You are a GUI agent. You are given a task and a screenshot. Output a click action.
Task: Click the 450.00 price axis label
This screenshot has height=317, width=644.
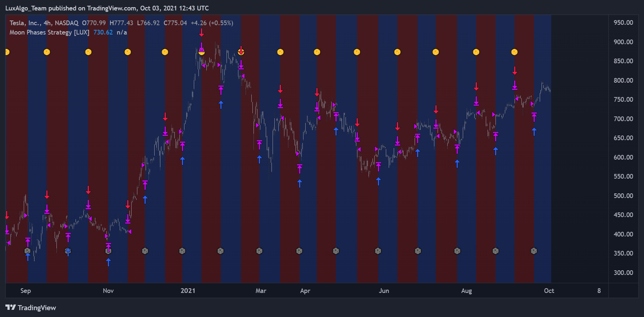(623, 215)
